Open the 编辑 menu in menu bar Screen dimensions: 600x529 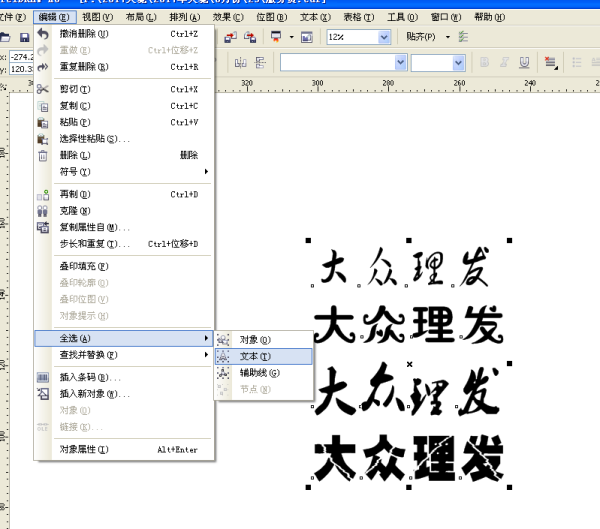point(54,17)
